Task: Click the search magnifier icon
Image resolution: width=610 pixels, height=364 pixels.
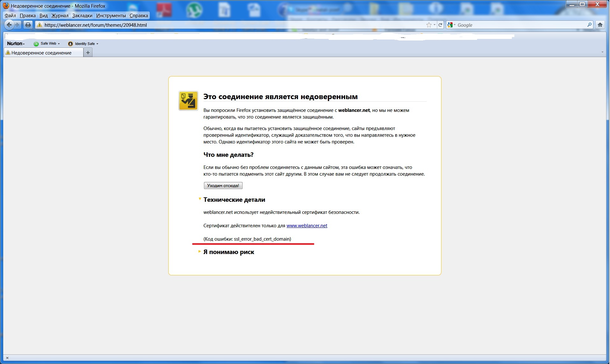Action: coord(589,25)
